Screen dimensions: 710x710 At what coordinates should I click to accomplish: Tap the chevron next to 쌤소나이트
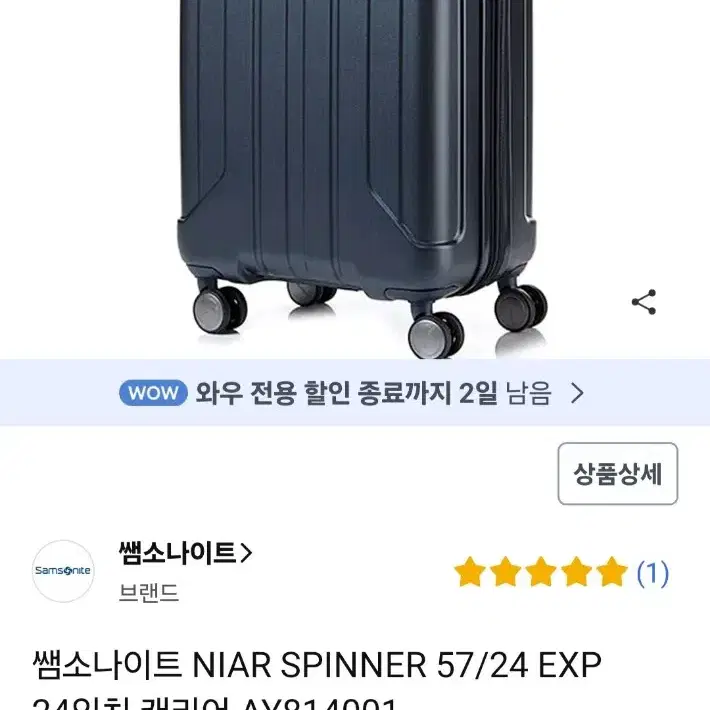[245, 553]
